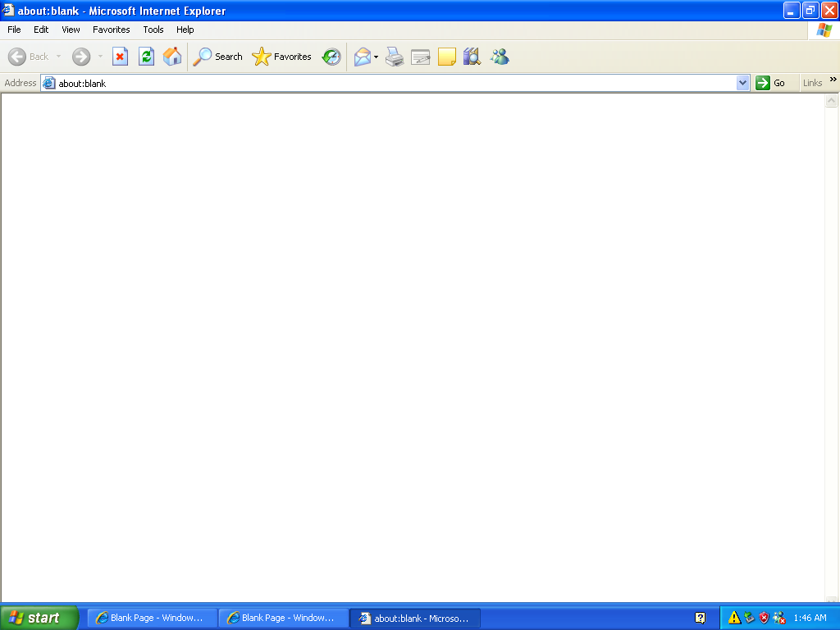Click the Go button
The image size is (840, 630).
pyautogui.click(x=771, y=83)
